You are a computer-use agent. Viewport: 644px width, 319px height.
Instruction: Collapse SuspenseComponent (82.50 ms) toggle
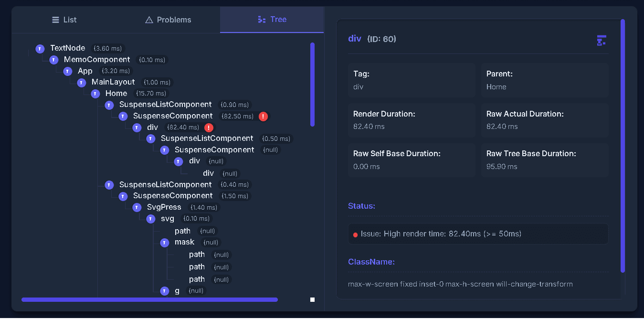pos(123,116)
